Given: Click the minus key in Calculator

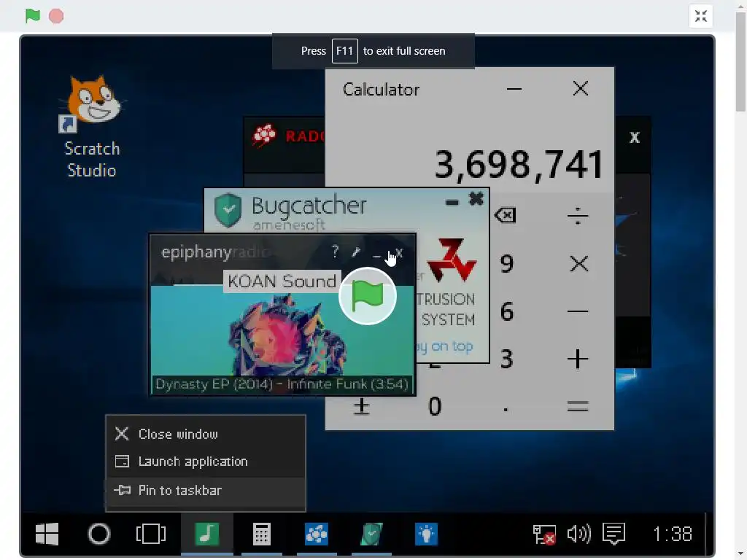Looking at the screenshot, I should tap(578, 311).
